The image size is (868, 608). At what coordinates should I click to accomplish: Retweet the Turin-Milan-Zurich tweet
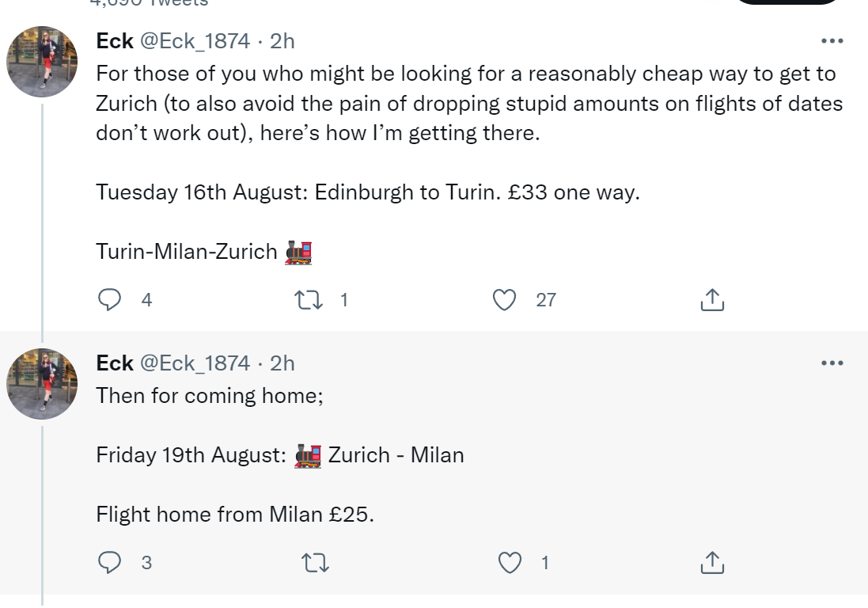pos(309,300)
